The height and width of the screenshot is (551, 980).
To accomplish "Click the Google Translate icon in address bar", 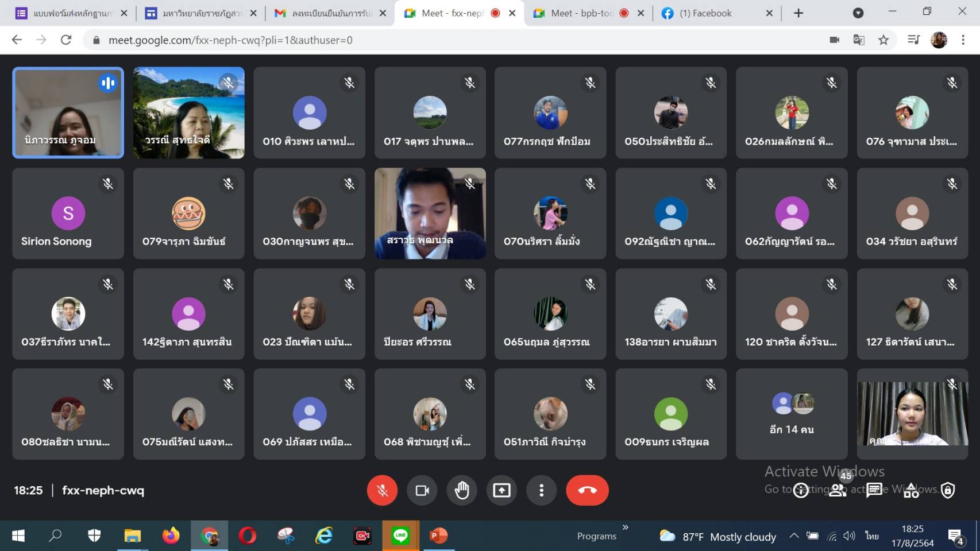I will tap(859, 40).
